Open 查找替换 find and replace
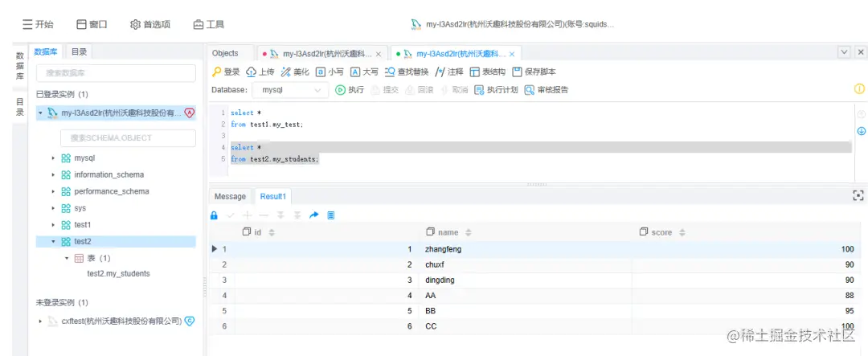This screenshot has width=868, height=356. [x=407, y=72]
